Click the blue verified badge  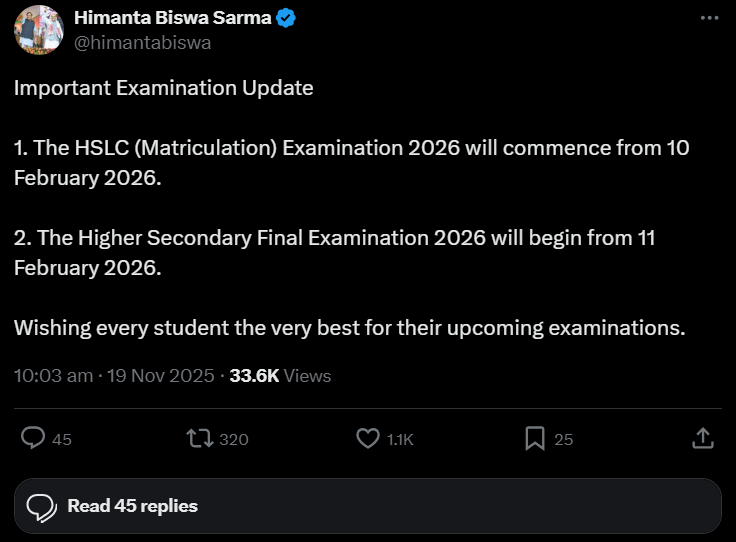coord(285,19)
